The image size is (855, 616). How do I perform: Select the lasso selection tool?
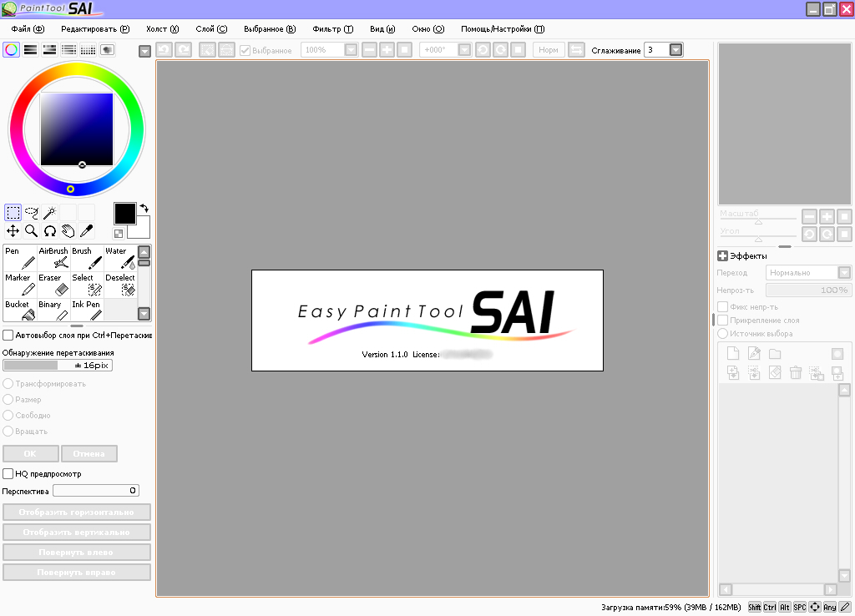pyautogui.click(x=32, y=213)
